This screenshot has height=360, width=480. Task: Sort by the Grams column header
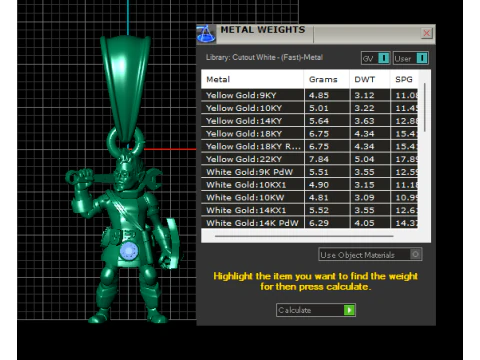coord(327,79)
